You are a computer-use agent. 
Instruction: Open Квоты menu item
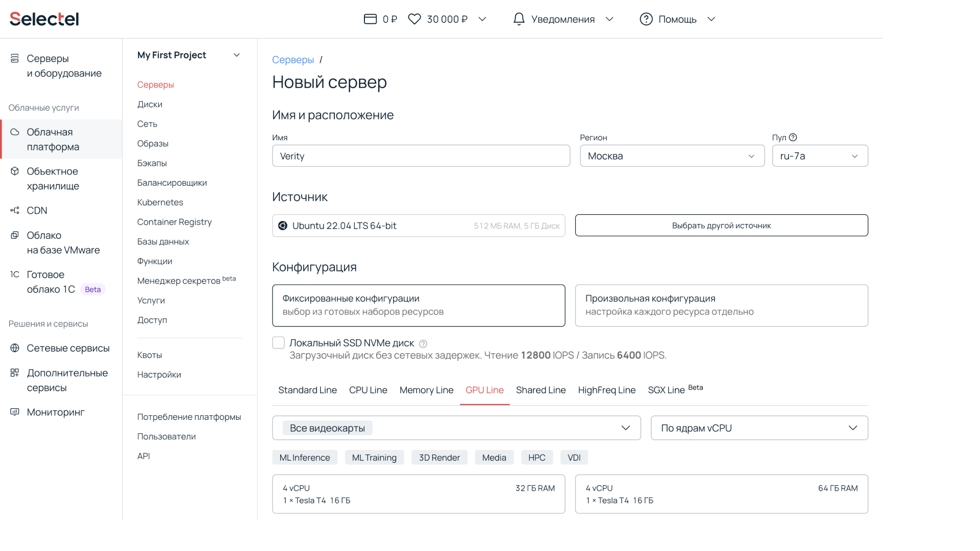(150, 355)
